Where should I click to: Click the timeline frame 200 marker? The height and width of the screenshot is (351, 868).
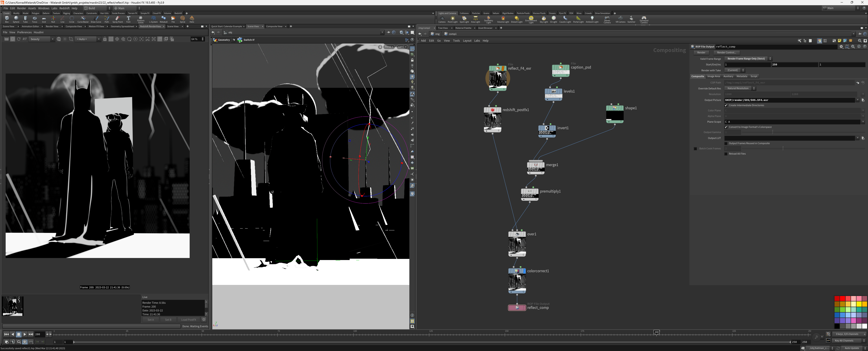[x=656, y=332]
